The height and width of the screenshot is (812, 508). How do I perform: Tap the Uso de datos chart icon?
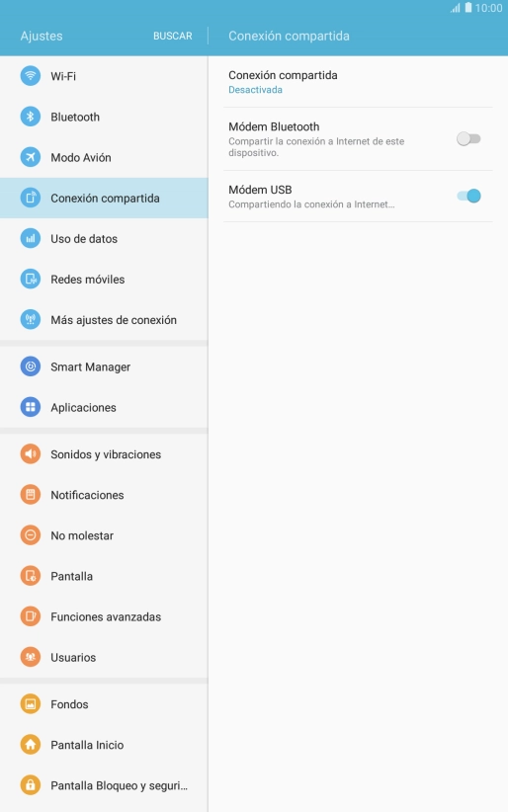pos(31,239)
